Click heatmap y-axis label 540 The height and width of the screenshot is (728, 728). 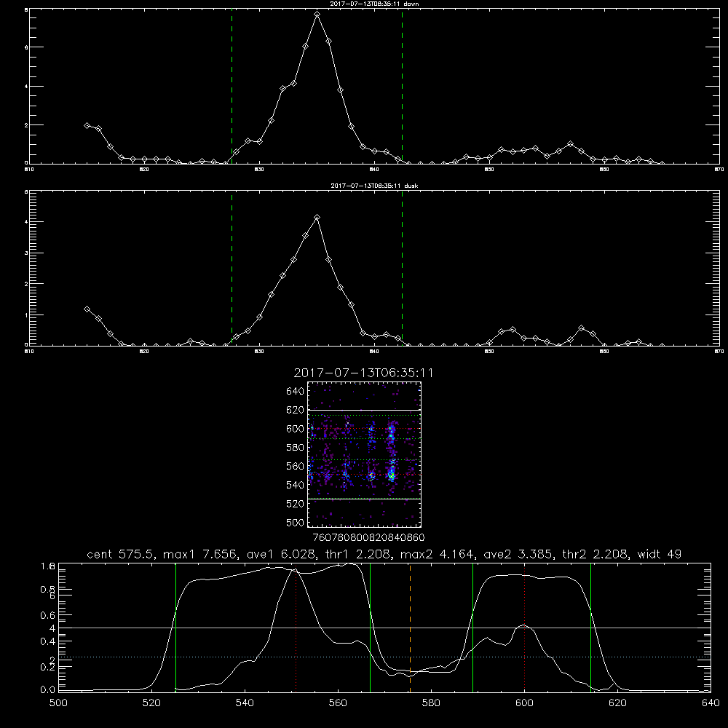tap(296, 485)
